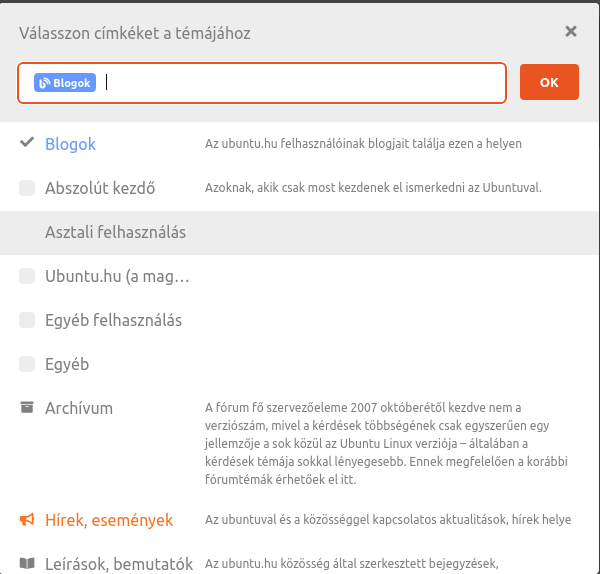Confirm the tag selection with OK
The height and width of the screenshot is (574, 600).
click(549, 82)
